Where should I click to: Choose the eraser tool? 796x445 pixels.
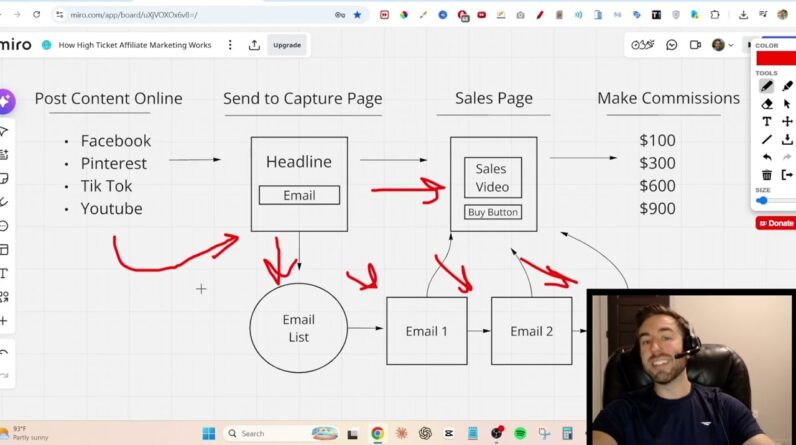(767, 104)
